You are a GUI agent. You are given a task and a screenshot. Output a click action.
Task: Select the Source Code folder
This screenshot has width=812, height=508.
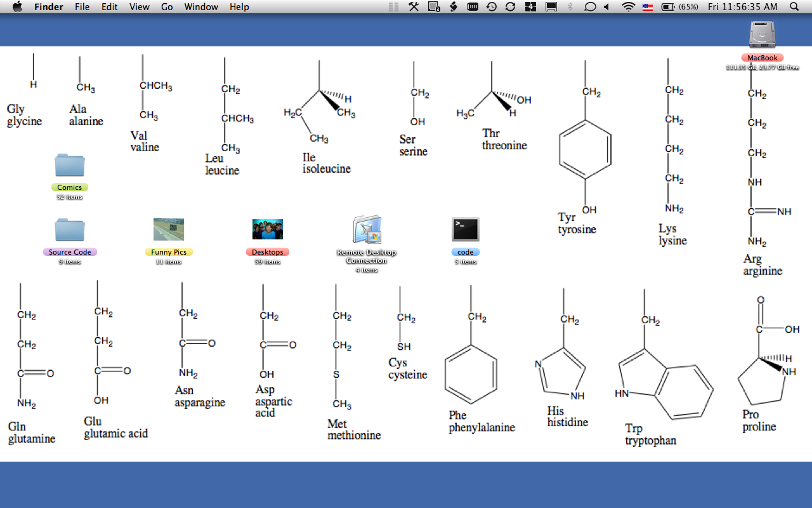(70, 230)
